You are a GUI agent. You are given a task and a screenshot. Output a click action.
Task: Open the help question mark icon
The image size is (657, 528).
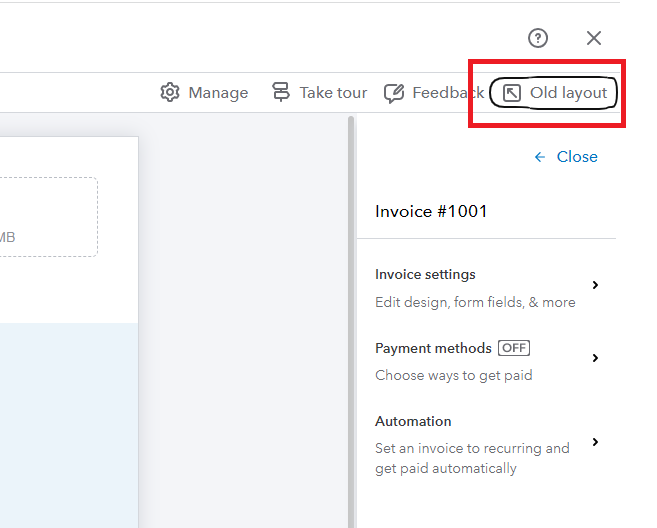tap(538, 39)
